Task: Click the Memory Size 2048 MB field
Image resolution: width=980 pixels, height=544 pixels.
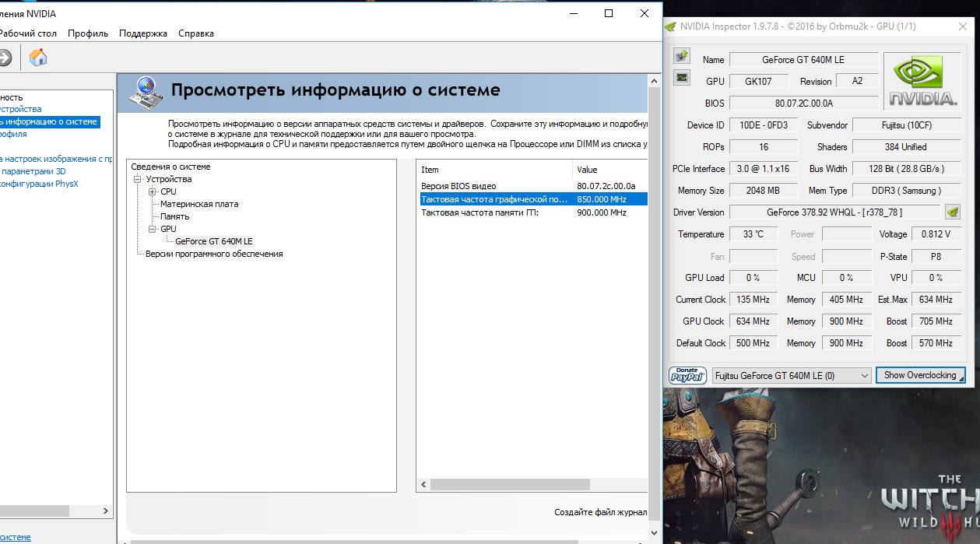Action: (762, 191)
